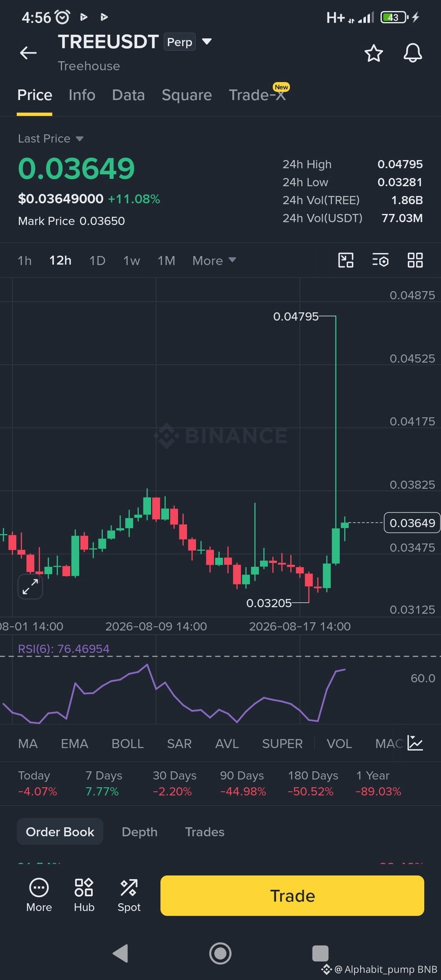
Task: Tap the alarm clock status icon
Action: tap(62, 17)
